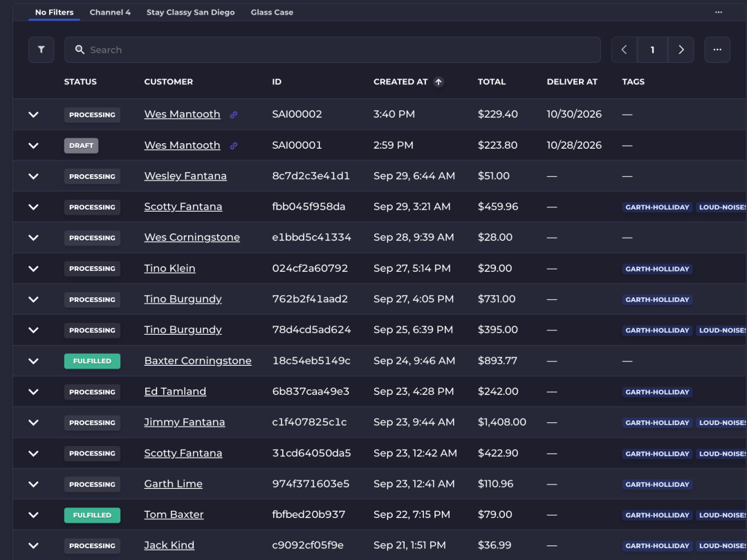Expand Garth Lime order row chevron

point(33,484)
